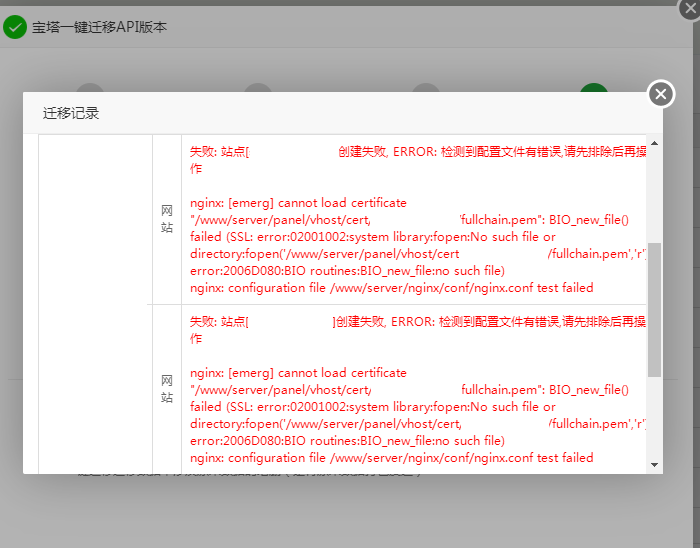This screenshot has height=548, width=700.
Task: Click the scrollbar down arrow in migration log
Action: (654, 465)
